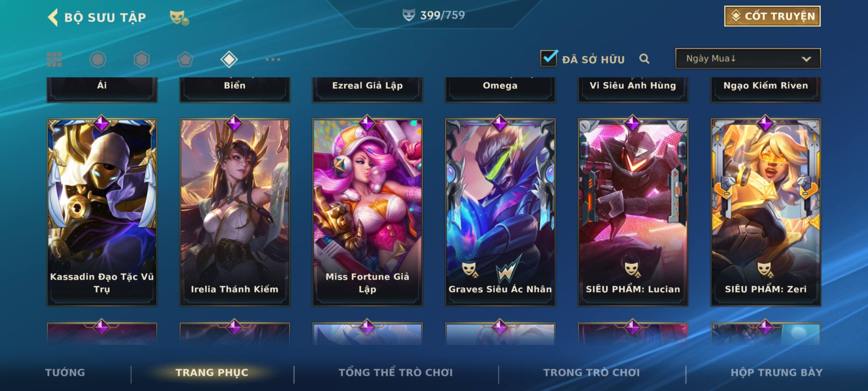Select the pentagon rarity filter icon
Screen dimensions: 868x391
tap(185, 59)
